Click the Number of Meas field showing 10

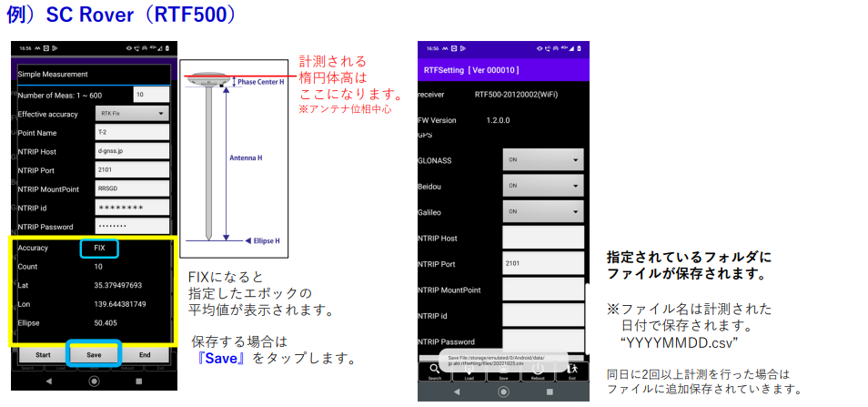[151, 95]
